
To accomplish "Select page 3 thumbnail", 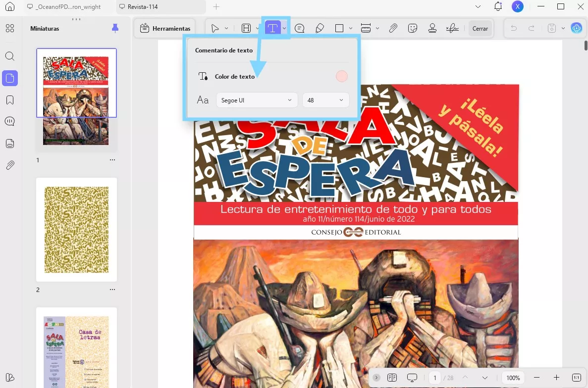I will 76,347.
